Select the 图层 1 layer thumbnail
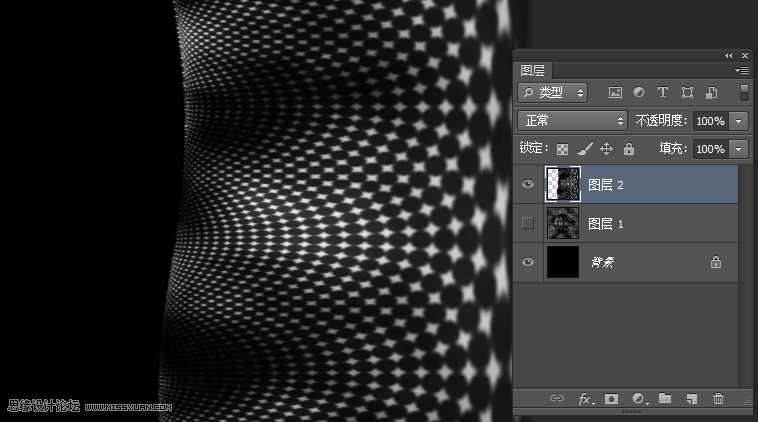Screen dimensions: 758x422 563,223
